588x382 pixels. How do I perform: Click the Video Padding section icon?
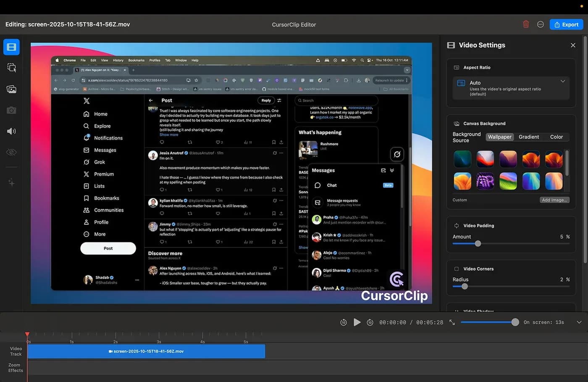[457, 226]
